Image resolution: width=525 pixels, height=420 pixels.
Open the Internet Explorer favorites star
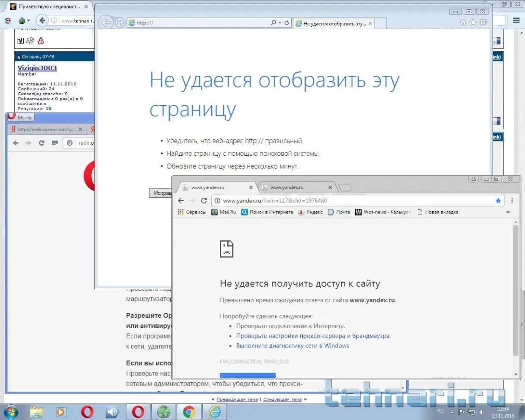(473, 22)
